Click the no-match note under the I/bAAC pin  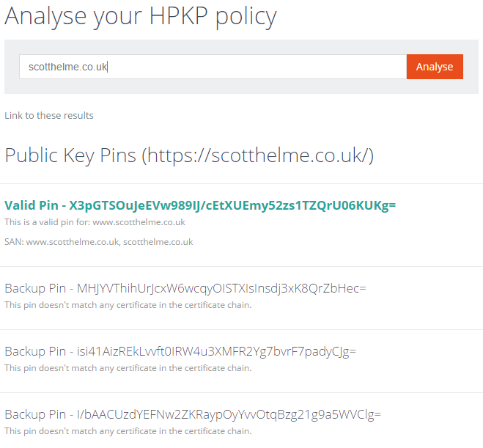[128, 431]
